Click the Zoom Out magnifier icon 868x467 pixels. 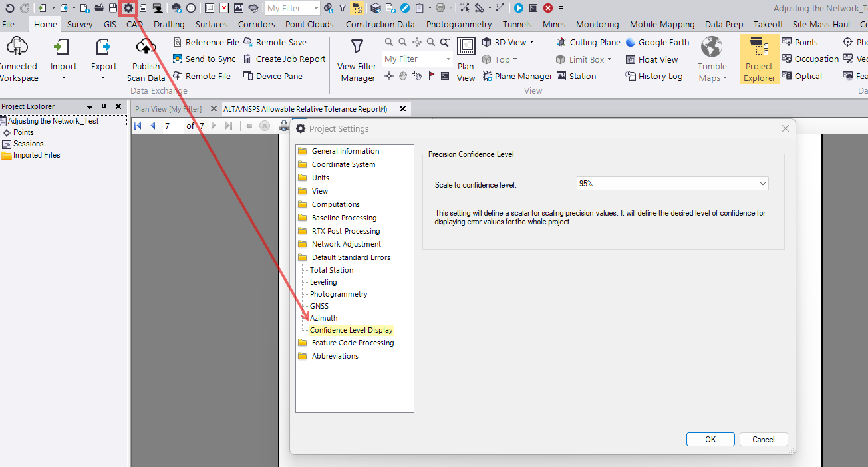(x=402, y=42)
